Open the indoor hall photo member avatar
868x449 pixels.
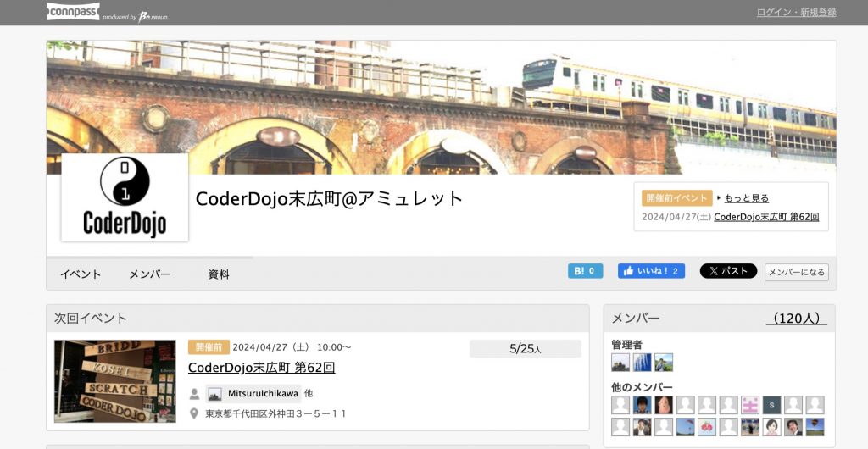(750, 427)
